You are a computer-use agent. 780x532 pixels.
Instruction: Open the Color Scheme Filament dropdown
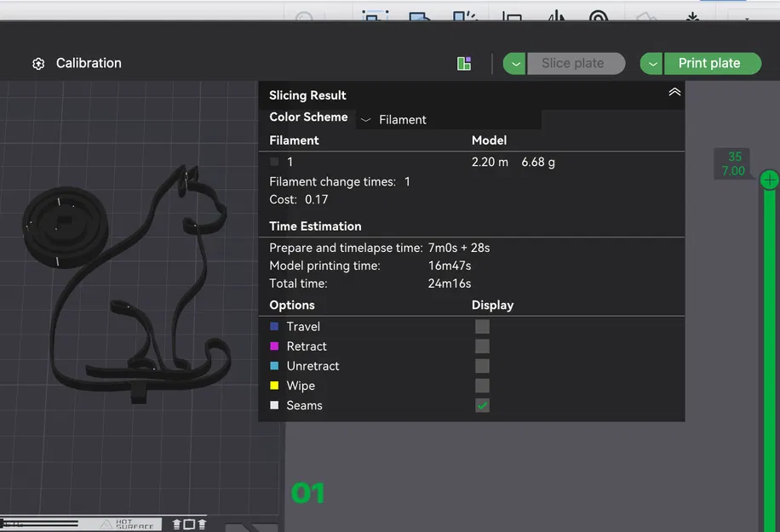click(x=448, y=120)
